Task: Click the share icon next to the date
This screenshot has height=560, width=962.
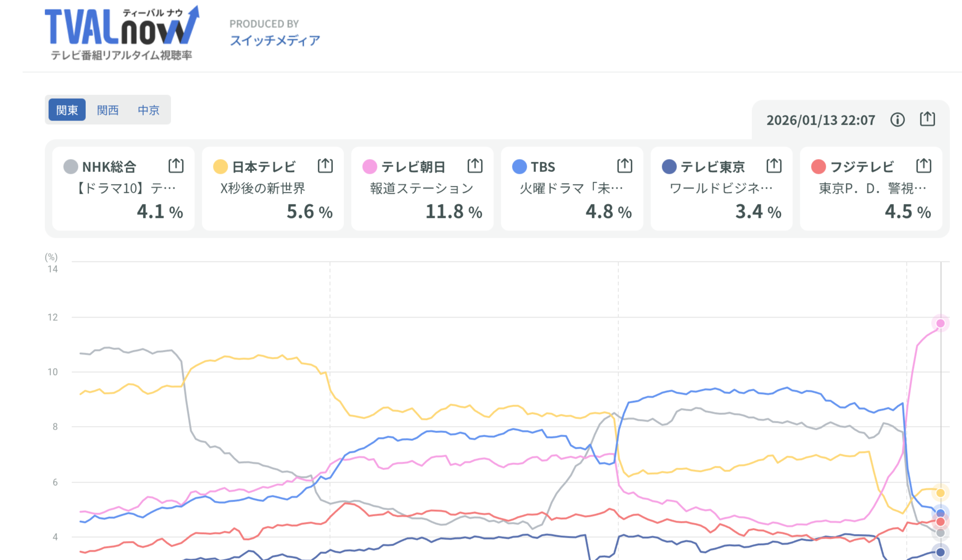Action: tap(927, 119)
